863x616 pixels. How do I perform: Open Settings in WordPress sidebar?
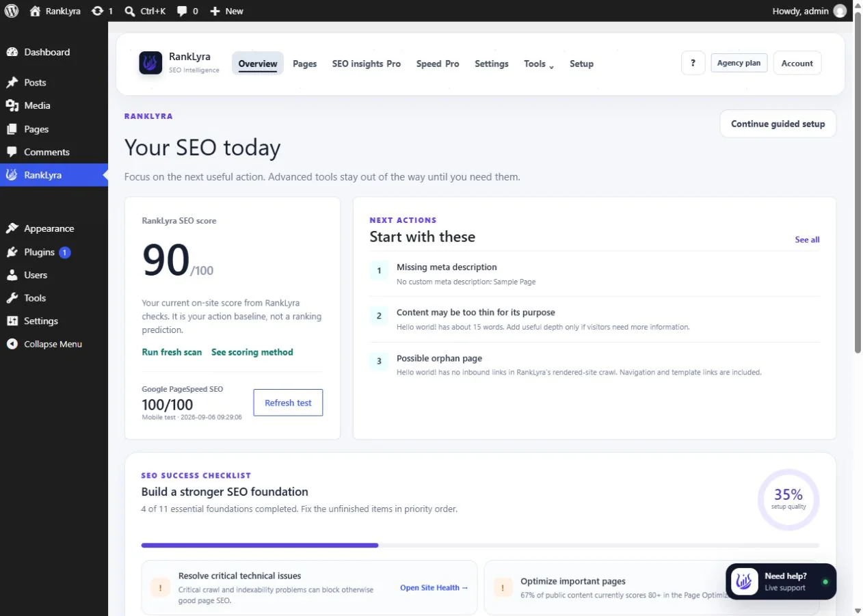(x=54, y=321)
